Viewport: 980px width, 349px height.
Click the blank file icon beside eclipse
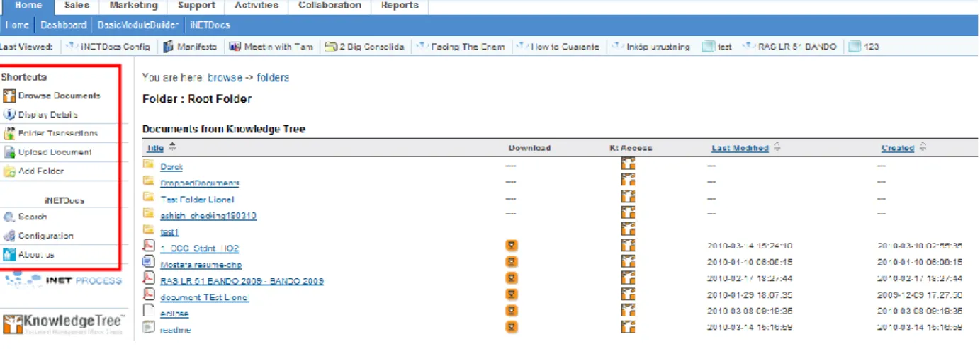point(149,311)
